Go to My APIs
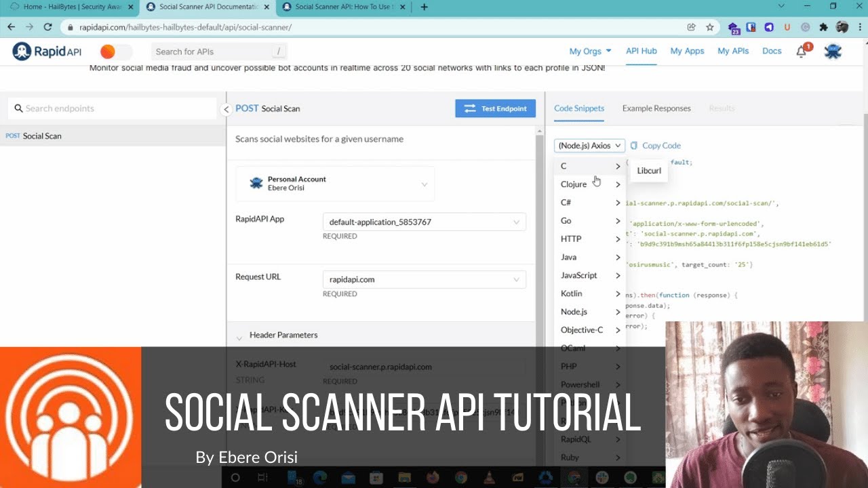The width and height of the screenshot is (868, 488). [733, 51]
